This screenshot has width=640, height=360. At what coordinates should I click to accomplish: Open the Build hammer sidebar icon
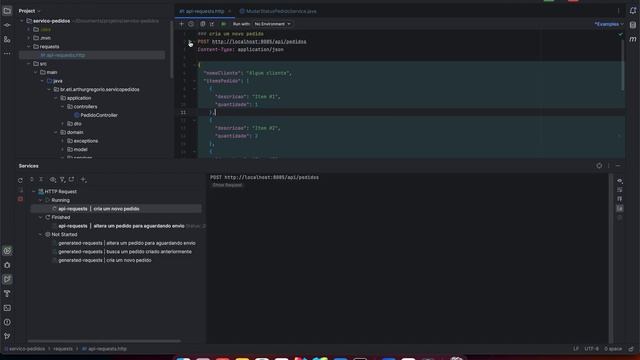[7, 293]
